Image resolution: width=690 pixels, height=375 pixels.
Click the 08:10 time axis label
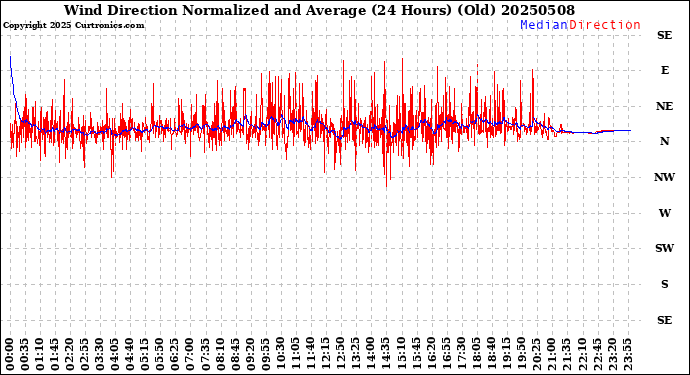(220, 354)
